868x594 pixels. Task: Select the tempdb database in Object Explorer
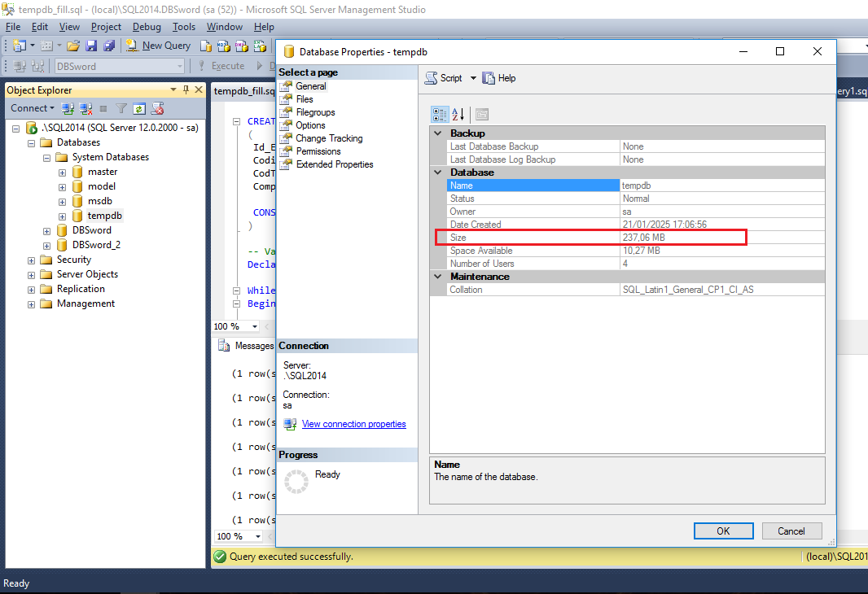(104, 216)
